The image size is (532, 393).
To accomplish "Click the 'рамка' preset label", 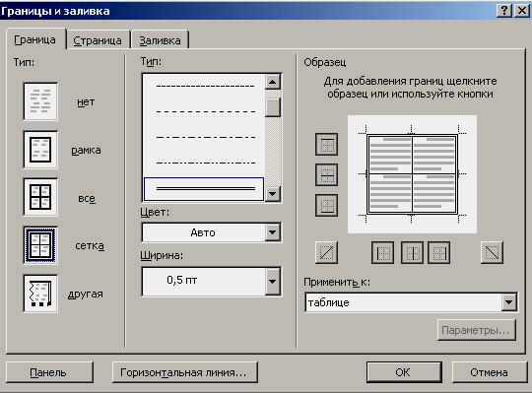I will [86, 150].
